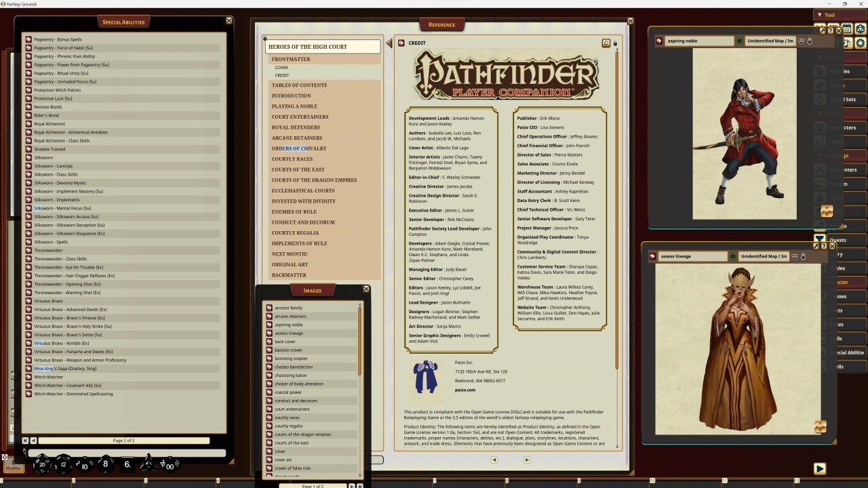Viewport: 868px width, 488px height.
Task: Open settings with the gear icon top-right
Action: pos(860,43)
